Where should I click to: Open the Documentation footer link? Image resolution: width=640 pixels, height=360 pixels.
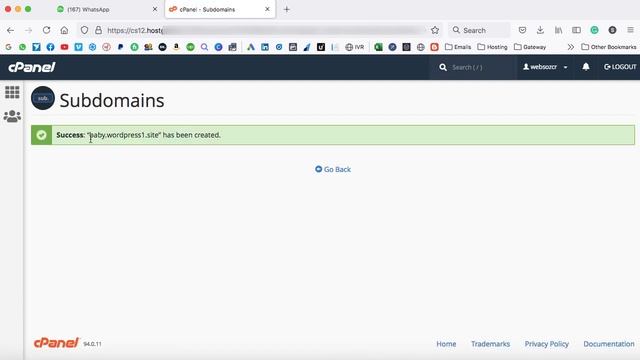609,344
